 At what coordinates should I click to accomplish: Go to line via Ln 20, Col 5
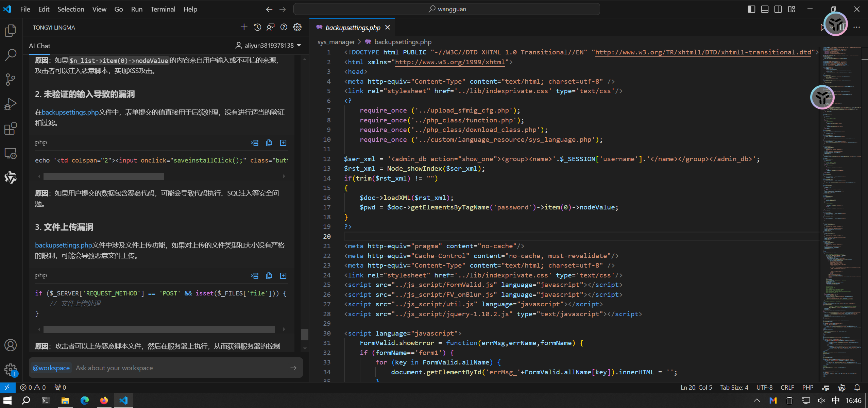696,387
